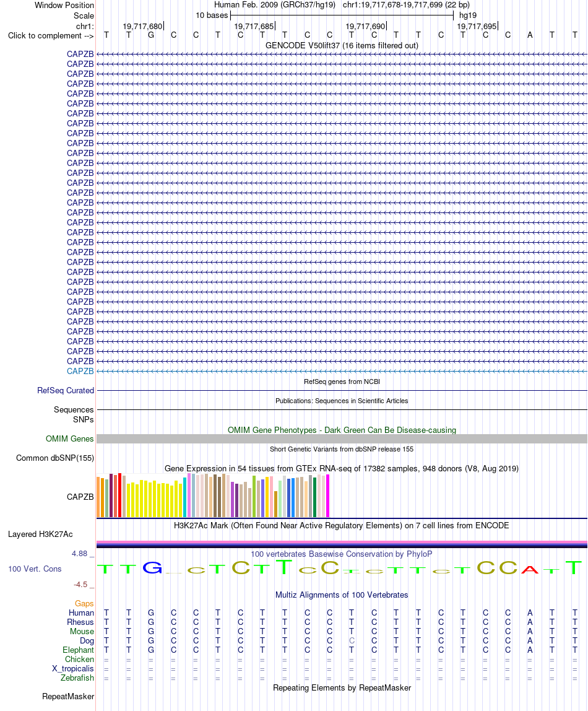Click the A base in the sequence row
The image size is (588, 711).
coord(530,35)
